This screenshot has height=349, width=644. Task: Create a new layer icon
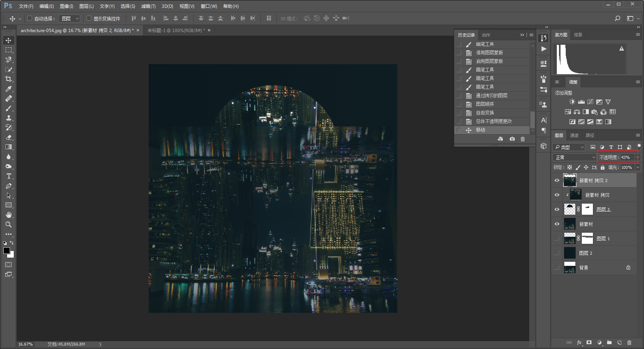tap(619, 342)
